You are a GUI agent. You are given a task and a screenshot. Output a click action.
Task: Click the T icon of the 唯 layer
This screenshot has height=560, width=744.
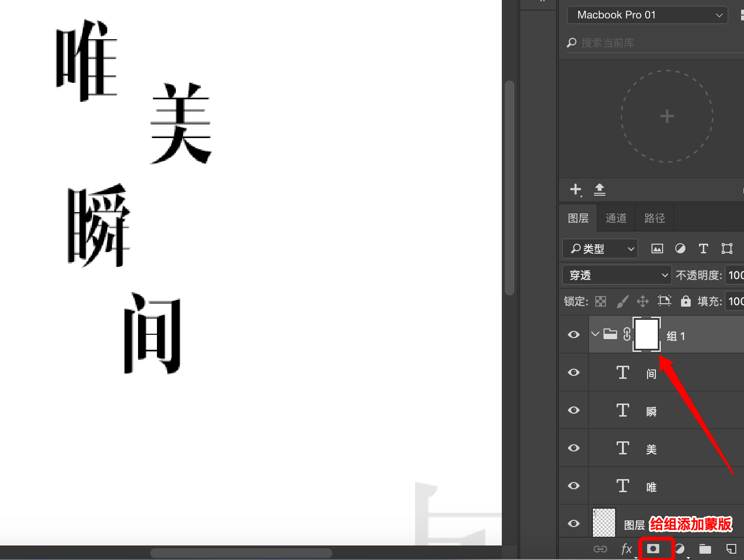click(x=623, y=486)
